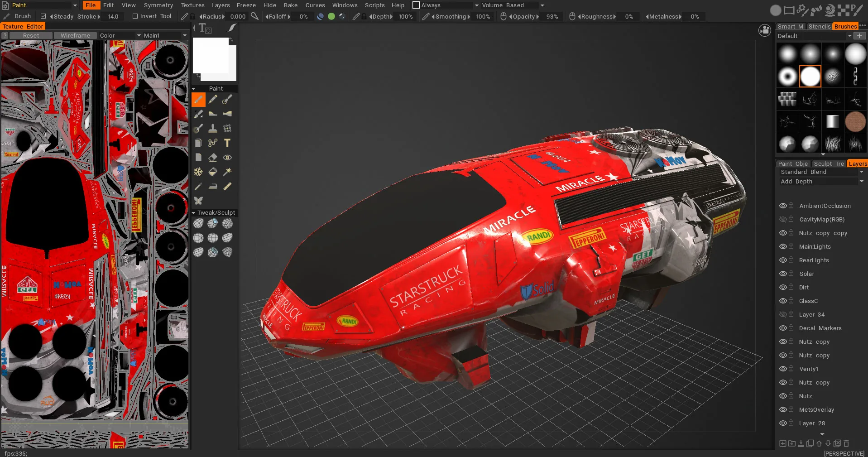Image resolution: width=868 pixels, height=457 pixels.
Task: Click the white primary color swatch
Action: click(211, 55)
